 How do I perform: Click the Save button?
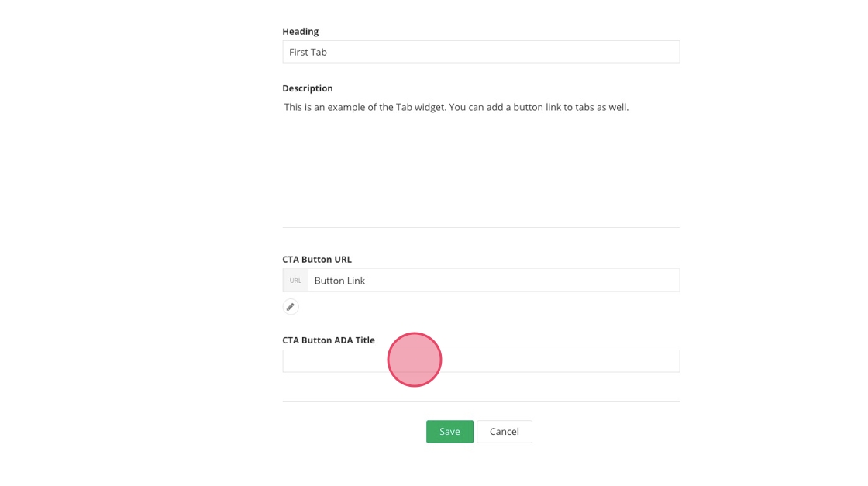pos(449,432)
